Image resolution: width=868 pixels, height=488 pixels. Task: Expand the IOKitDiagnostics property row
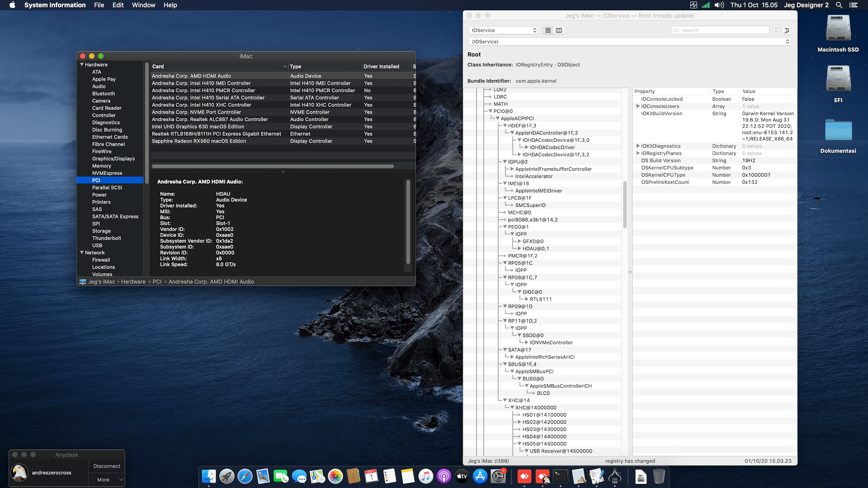(x=638, y=146)
